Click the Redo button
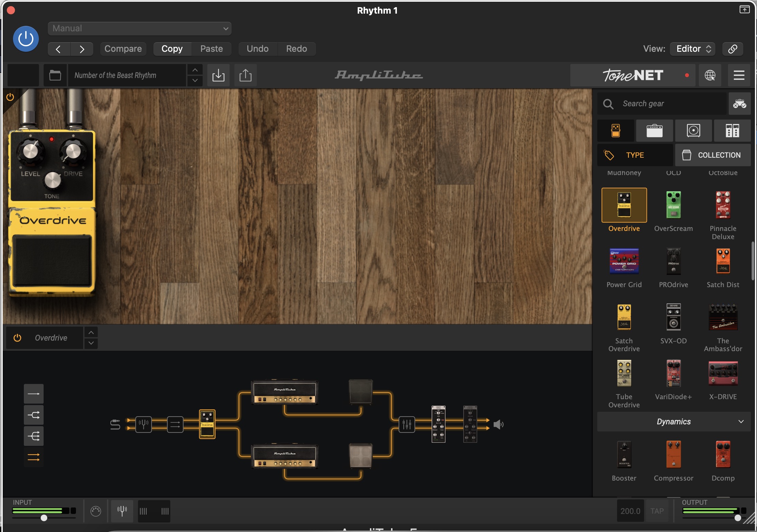 296,49
